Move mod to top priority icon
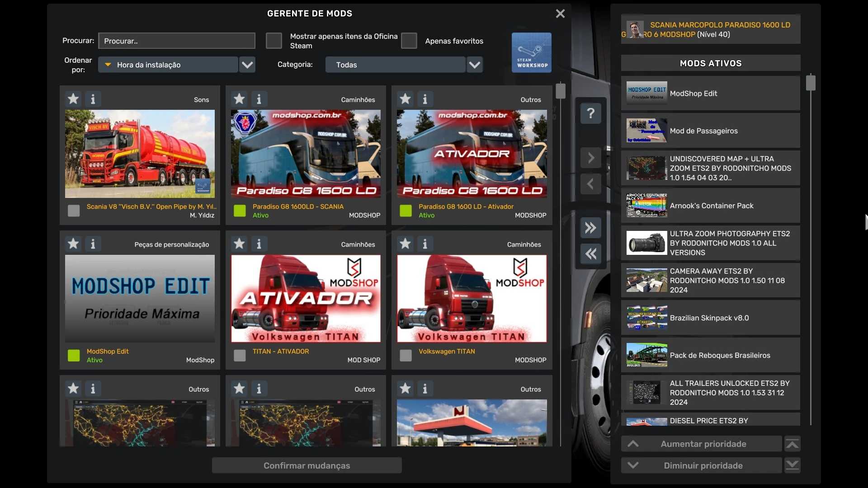The image size is (868, 488). coord(792,444)
